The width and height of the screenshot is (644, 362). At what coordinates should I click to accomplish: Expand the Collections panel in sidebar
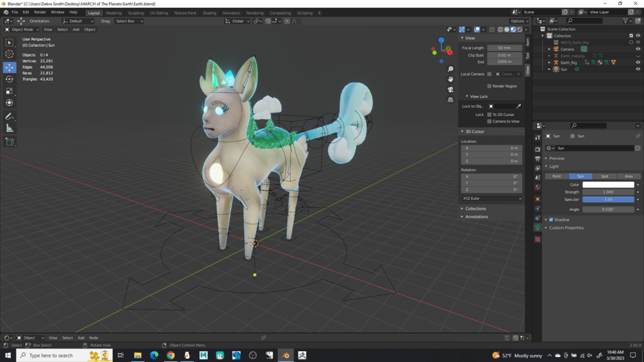pos(475,208)
